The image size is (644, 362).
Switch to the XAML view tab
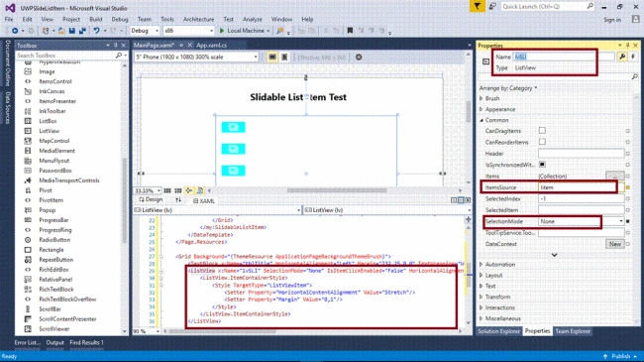pyautogui.click(x=204, y=200)
